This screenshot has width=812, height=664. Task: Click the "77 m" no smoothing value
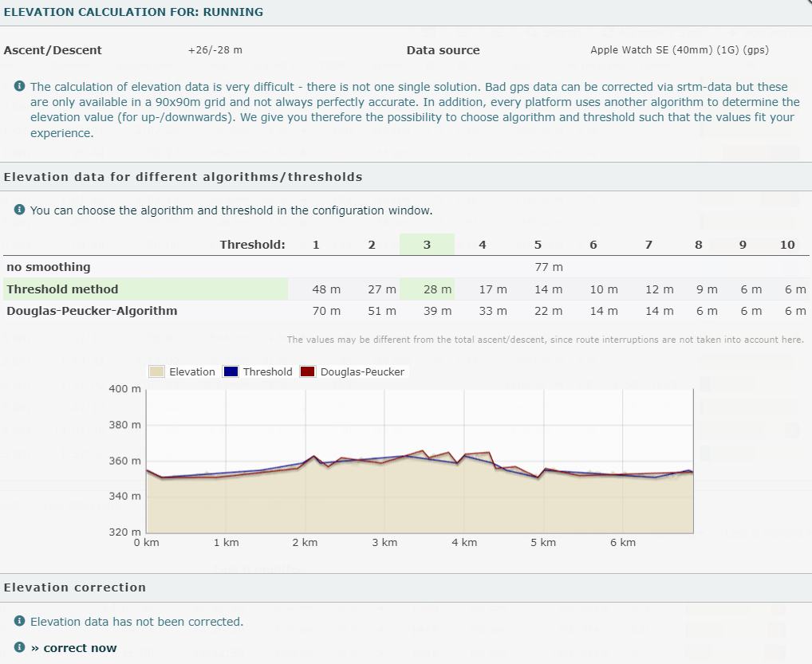pyautogui.click(x=549, y=267)
